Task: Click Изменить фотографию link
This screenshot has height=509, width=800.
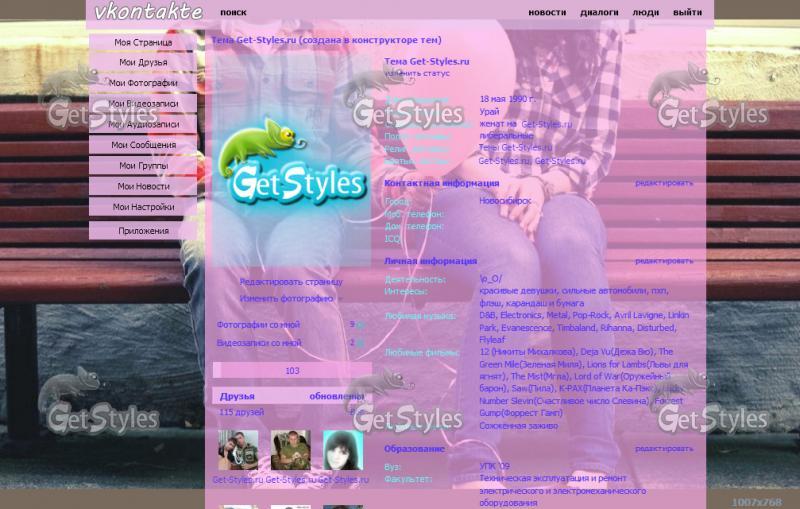Action: point(286,298)
